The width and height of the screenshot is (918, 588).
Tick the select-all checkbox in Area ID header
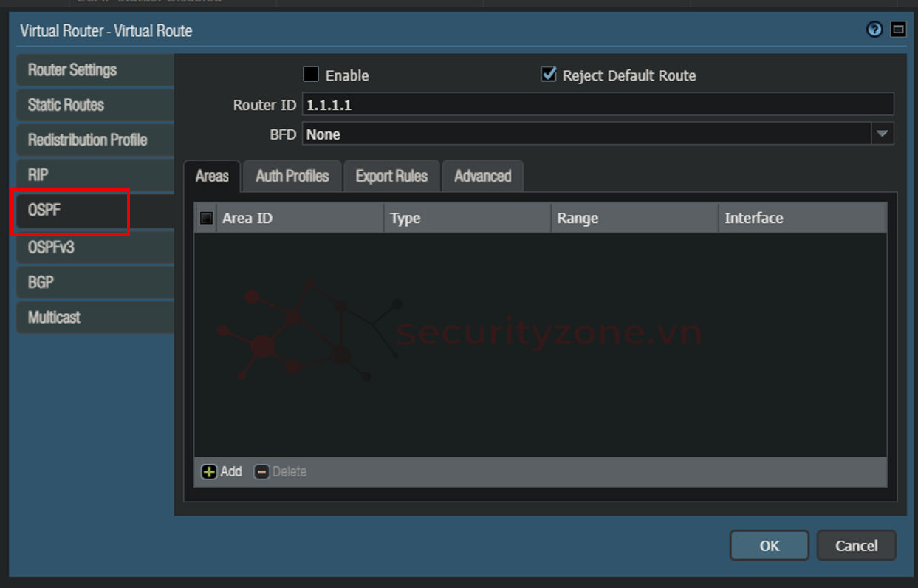click(207, 218)
